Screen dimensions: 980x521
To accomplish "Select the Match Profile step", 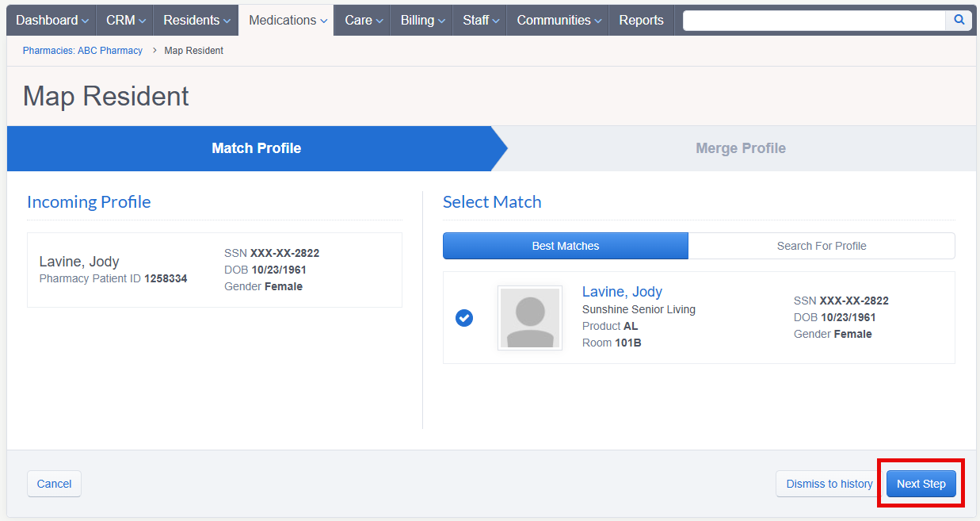I will [x=257, y=148].
